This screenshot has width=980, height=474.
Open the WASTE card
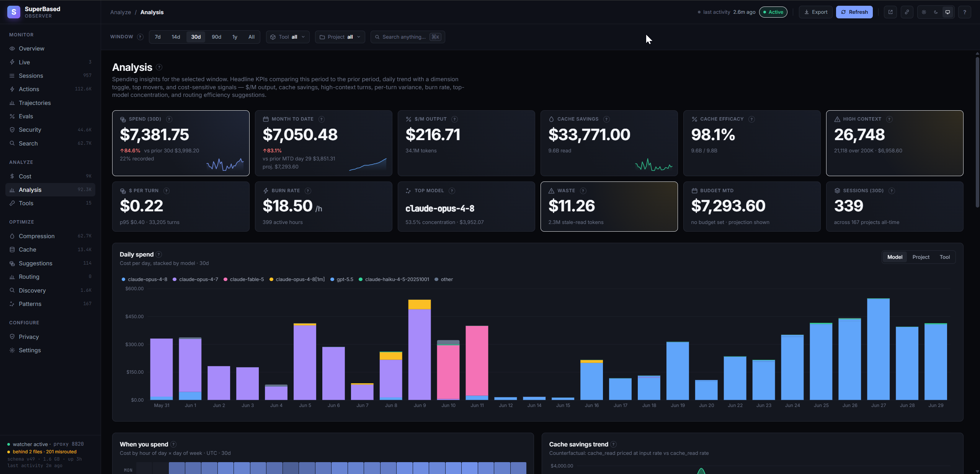(x=609, y=207)
